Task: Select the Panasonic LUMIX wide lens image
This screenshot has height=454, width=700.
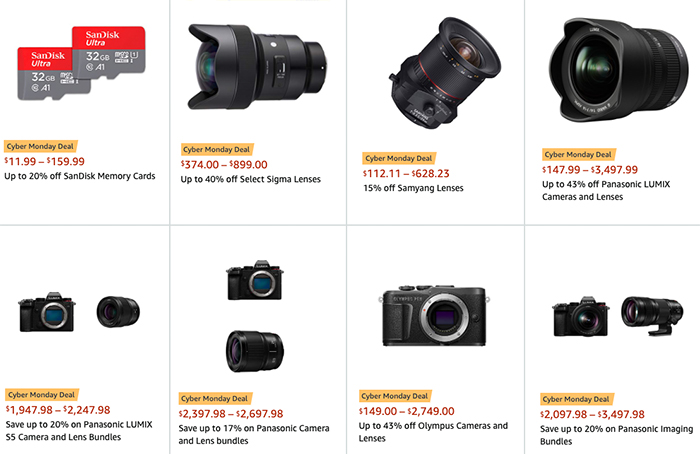Action: point(619,70)
